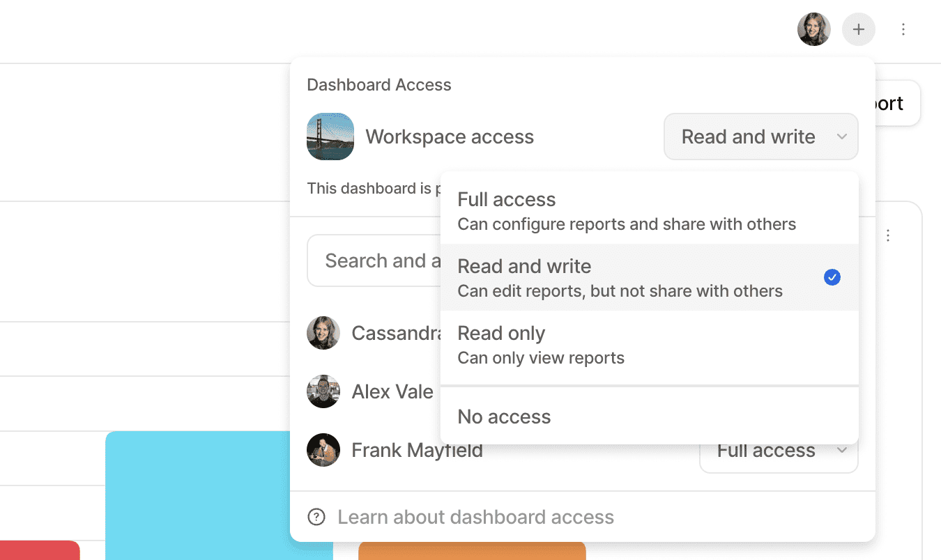Click the partially hidden Export button
The image size is (941, 560).
pyautogui.click(x=887, y=103)
